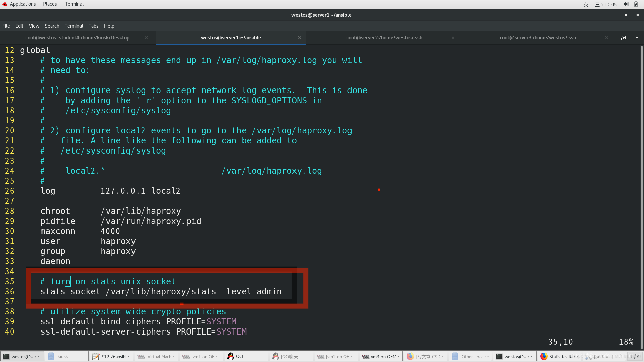644x362 pixels.
Task: Open the *12.26ansibl text editor from taskbar
Action: click(x=112, y=356)
